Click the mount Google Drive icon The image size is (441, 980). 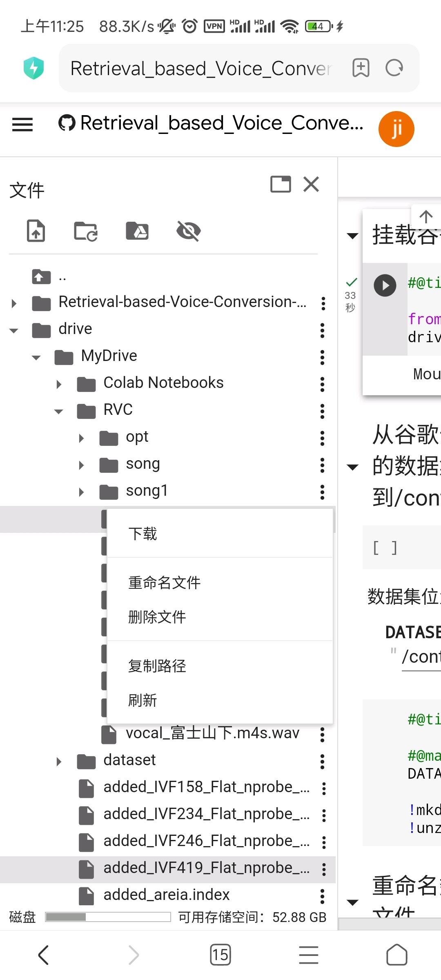137,231
